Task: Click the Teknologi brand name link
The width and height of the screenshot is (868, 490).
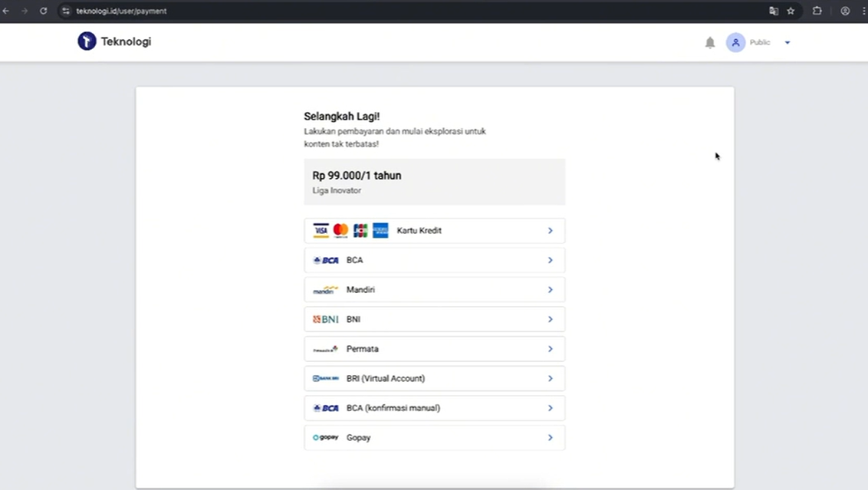Action: [x=126, y=41]
